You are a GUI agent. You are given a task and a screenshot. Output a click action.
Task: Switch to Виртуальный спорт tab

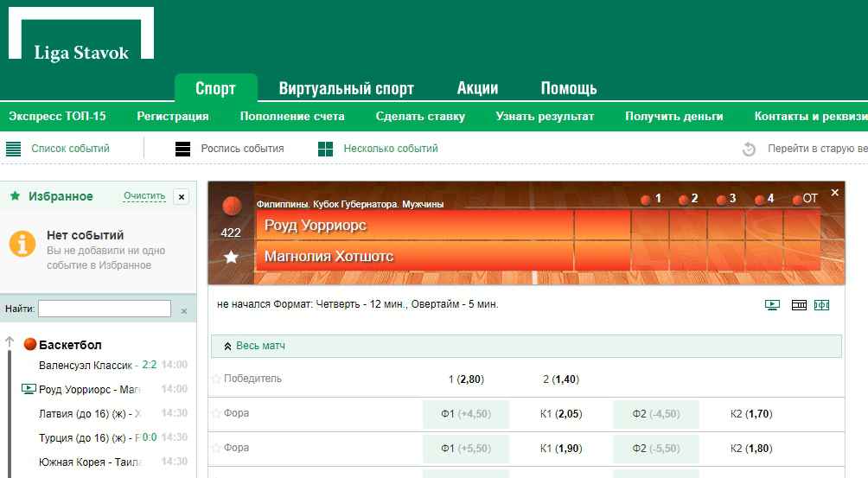[347, 88]
